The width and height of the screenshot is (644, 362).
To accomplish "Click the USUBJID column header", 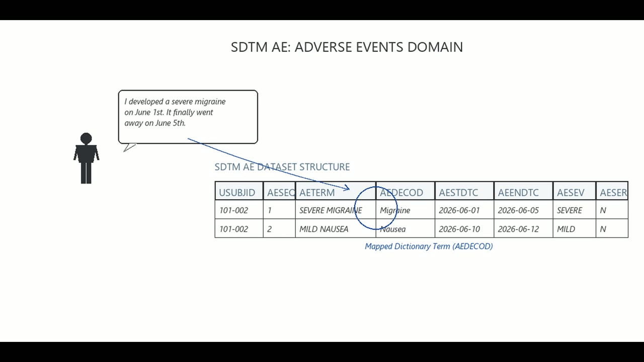I will coord(239,192).
